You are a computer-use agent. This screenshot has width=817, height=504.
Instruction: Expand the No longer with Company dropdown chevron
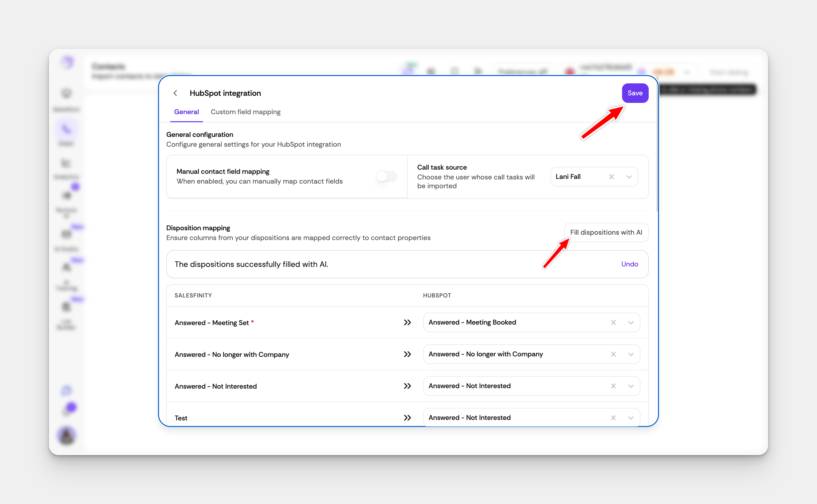point(631,354)
